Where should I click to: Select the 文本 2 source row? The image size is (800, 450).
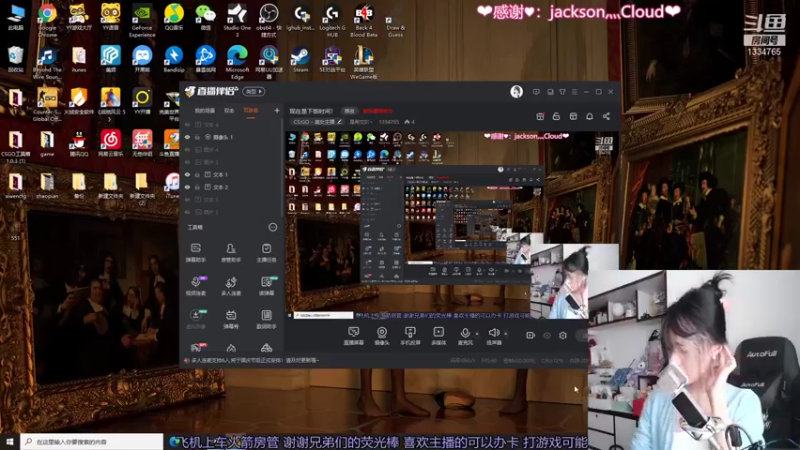pyautogui.click(x=232, y=187)
